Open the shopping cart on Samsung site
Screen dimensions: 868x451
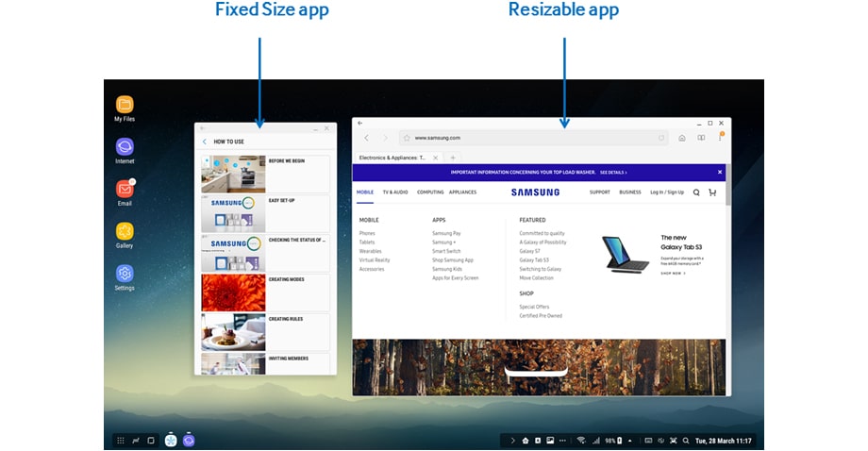point(712,192)
